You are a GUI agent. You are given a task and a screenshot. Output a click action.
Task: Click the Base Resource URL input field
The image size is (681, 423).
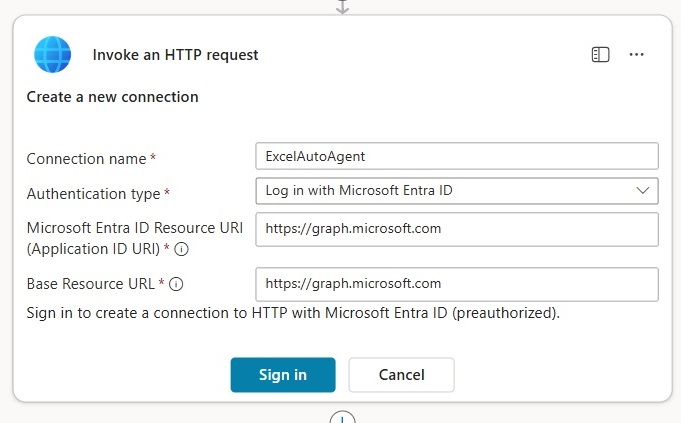[x=457, y=284]
